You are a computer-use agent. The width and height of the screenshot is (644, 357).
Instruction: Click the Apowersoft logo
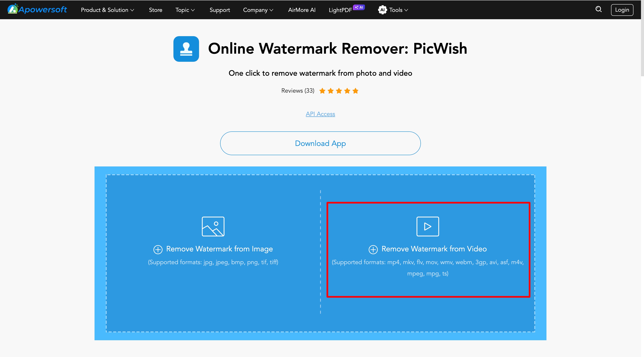pos(37,9)
